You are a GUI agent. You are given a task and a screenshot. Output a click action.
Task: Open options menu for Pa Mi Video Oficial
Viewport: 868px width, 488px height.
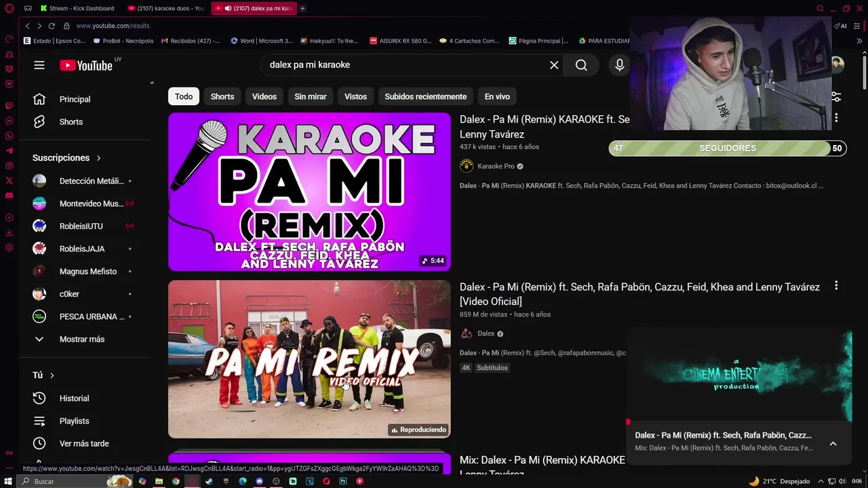pyautogui.click(x=836, y=285)
